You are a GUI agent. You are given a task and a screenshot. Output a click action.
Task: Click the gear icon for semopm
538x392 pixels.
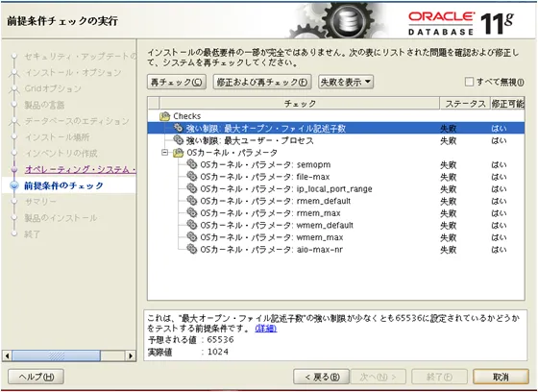[192, 164]
